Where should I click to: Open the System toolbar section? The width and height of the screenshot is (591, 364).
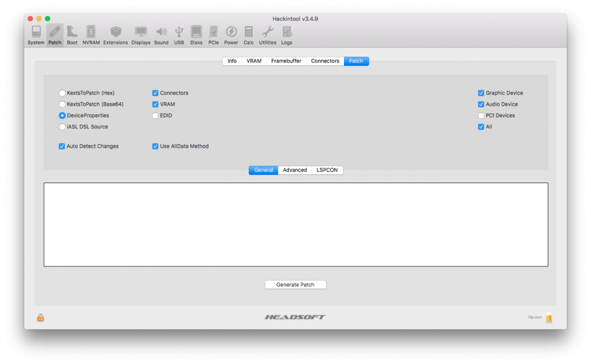36,35
